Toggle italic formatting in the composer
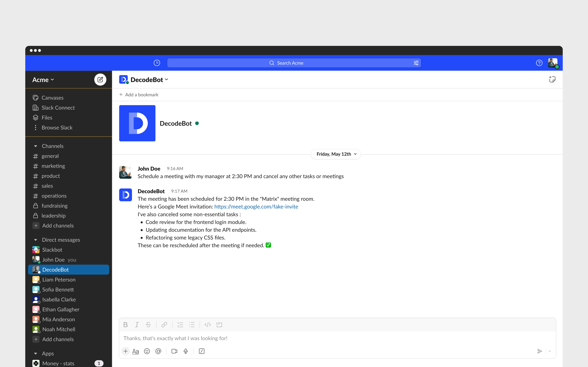 click(x=137, y=324)
